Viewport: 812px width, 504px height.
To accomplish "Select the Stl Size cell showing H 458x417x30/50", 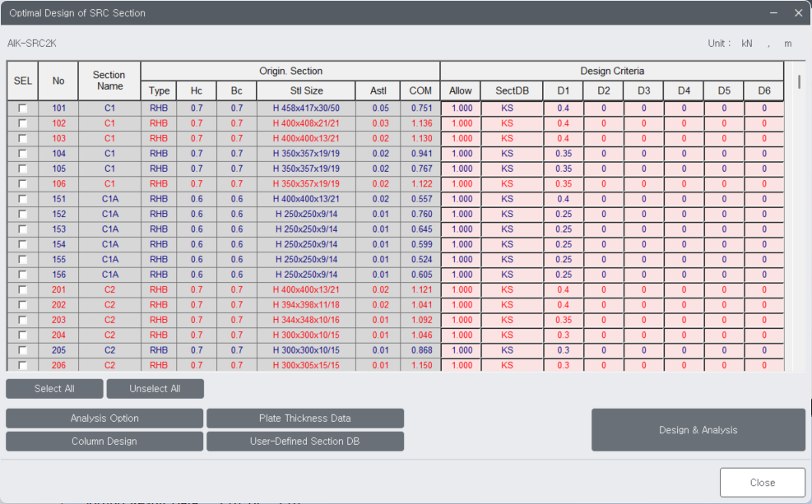I will (x=308, y=108).
